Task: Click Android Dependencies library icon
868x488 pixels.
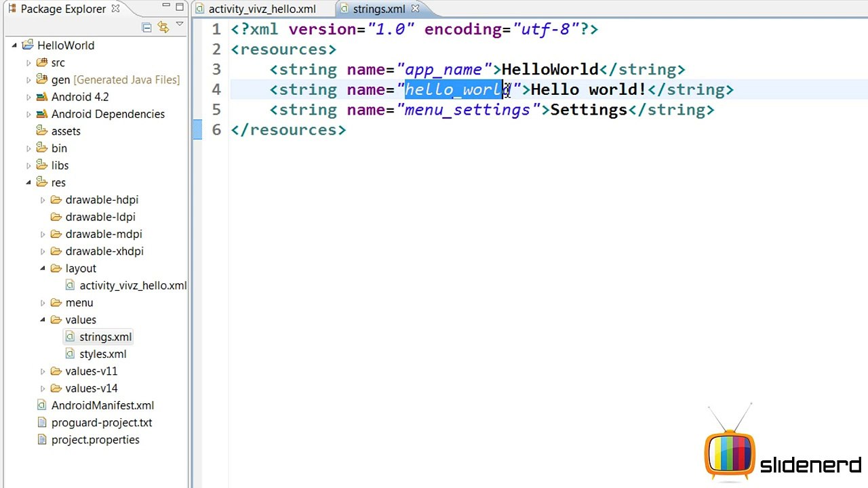Action: 41,114
